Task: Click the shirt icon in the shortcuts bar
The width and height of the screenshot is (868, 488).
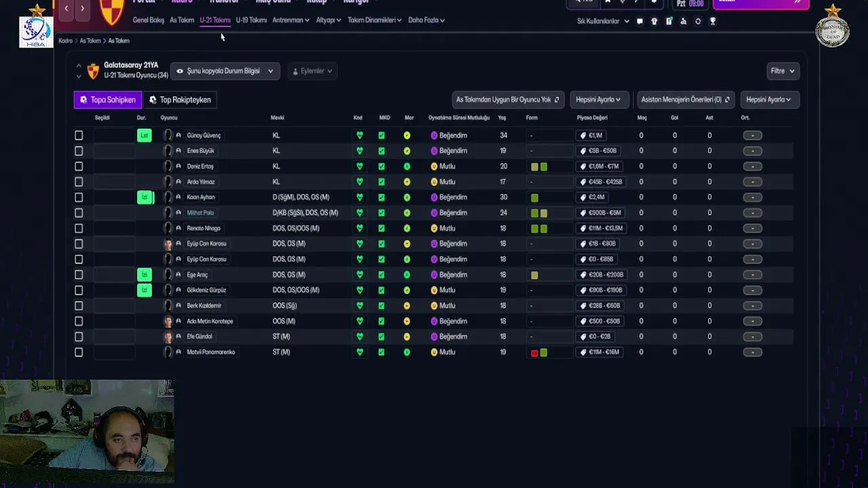Action: [654, 21]
